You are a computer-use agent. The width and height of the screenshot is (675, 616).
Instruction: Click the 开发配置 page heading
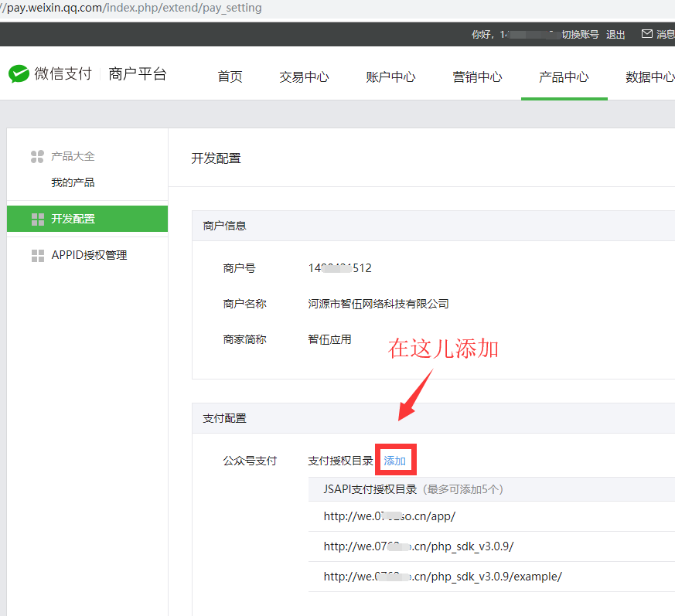tap(216, 158)
